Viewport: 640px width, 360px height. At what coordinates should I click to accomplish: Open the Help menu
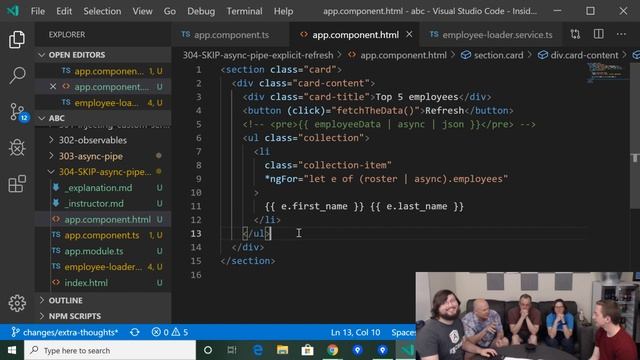(x=283, y=11)
